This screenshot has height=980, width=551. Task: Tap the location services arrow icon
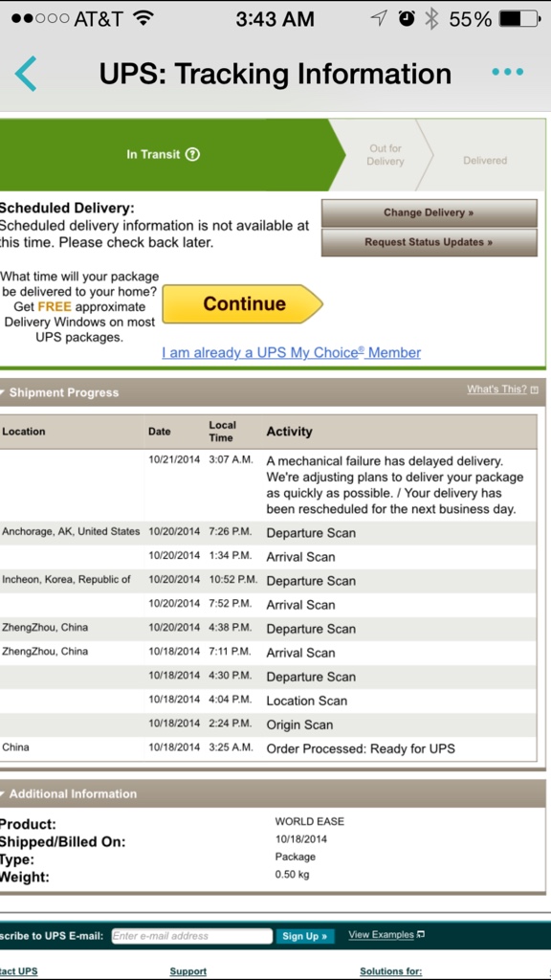pos(379,19)
